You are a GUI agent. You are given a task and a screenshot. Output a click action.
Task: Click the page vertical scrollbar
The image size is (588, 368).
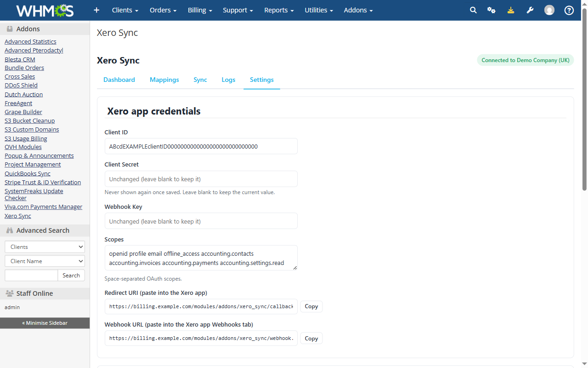584,99
